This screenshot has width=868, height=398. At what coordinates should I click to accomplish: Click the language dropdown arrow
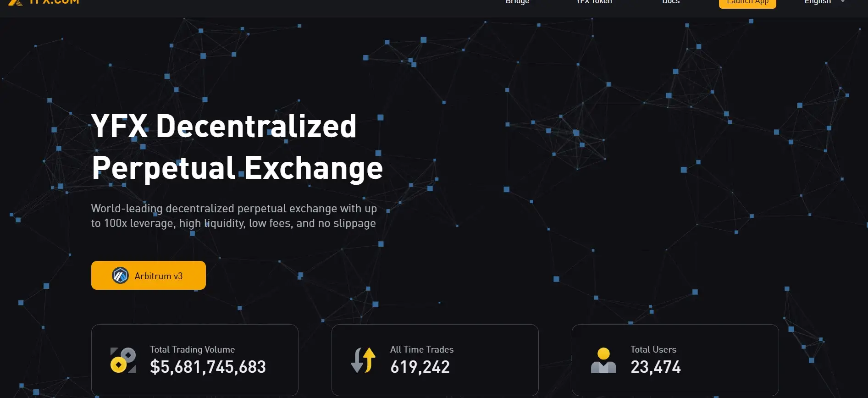click(843, 2)
